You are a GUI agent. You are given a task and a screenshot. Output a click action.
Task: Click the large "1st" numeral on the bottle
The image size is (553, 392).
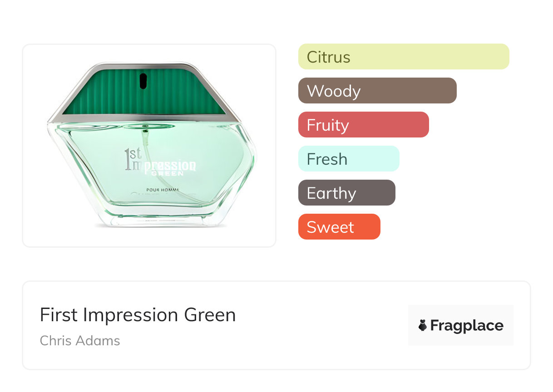pos(132,159)
